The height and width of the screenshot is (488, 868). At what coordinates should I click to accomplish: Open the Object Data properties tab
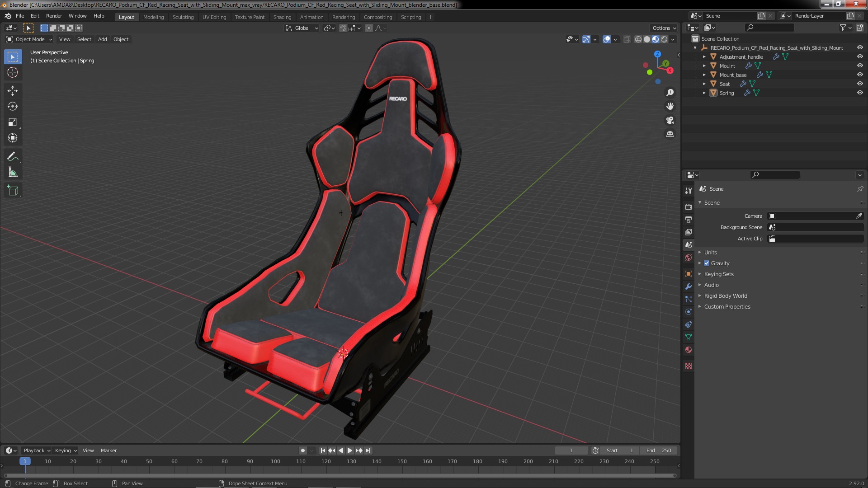tap(689, 337)
